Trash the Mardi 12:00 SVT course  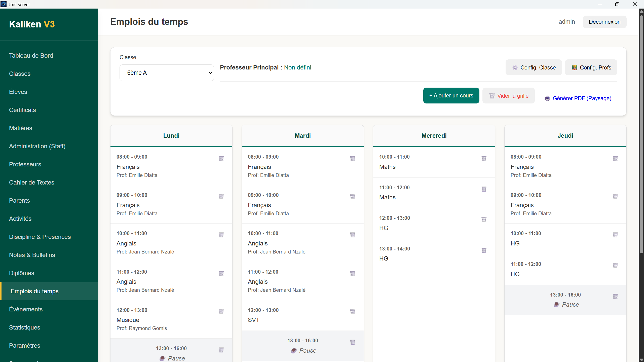tap(352, 312)
